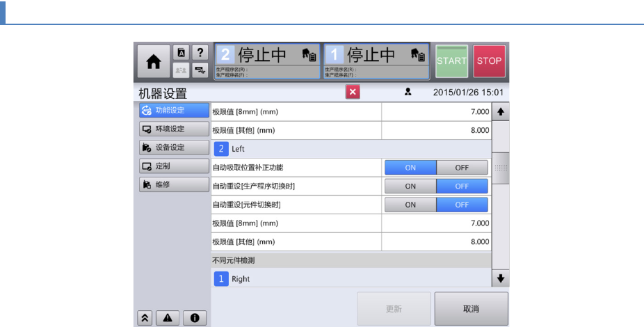Open the warning triangle alerts
644x327 pixels.
(168, 317)
